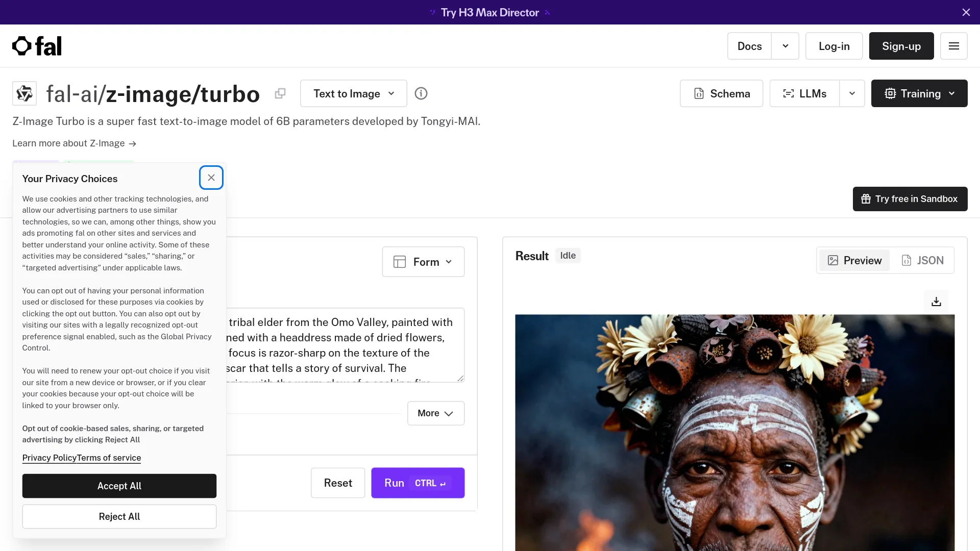Expand the More options
This screenshot has width=980, height=551.
(436, 413)
